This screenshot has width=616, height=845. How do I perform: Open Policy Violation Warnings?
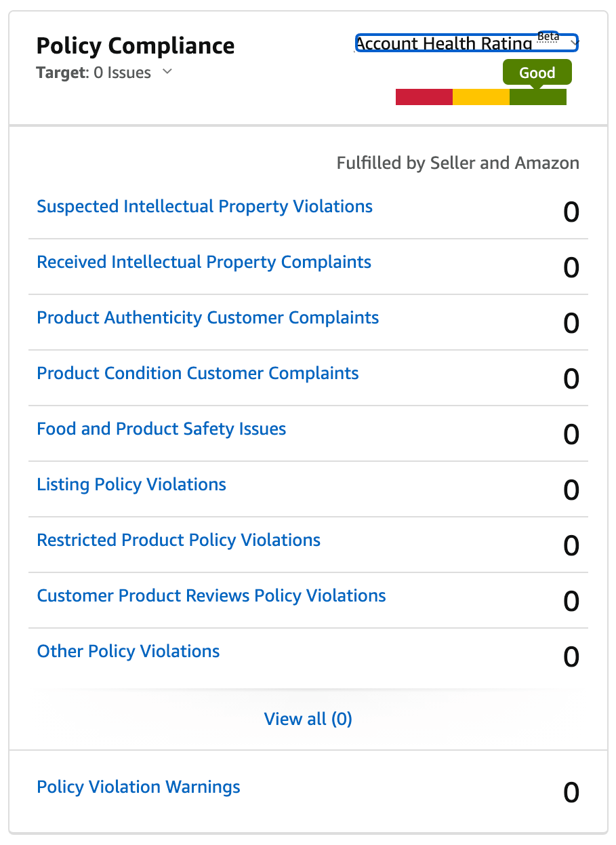138,787
